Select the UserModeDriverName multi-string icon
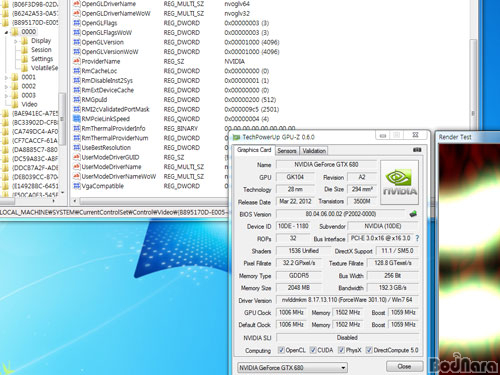 click(x=77, y=167)
